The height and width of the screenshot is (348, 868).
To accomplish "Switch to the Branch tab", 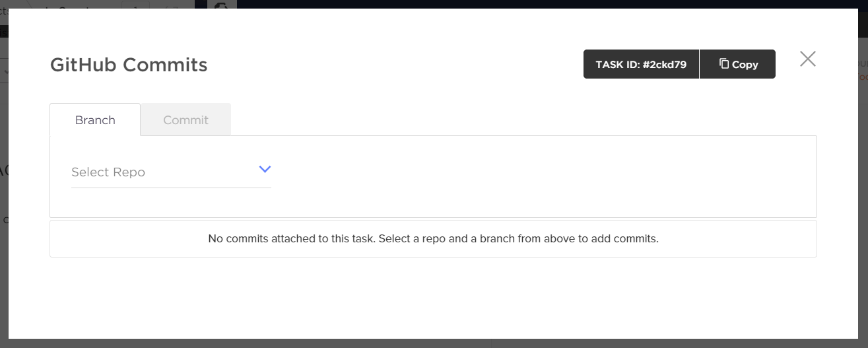I will pos(95,120).
